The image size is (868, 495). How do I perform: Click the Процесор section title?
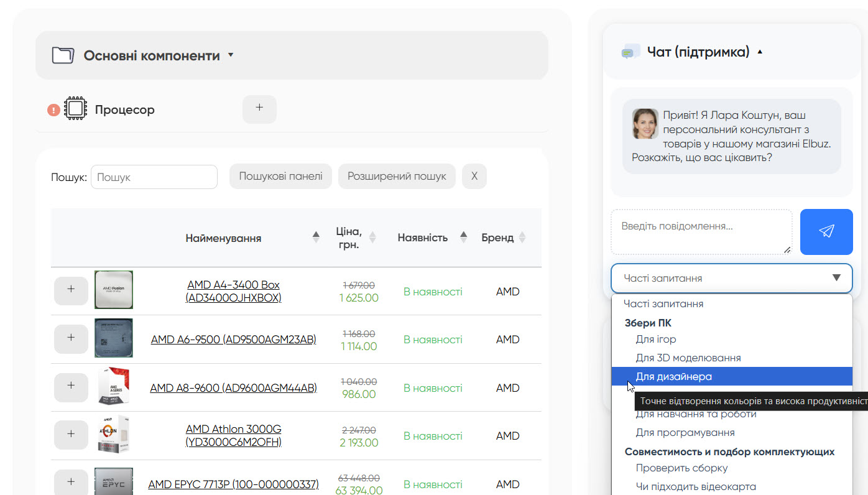pos(124,110)
